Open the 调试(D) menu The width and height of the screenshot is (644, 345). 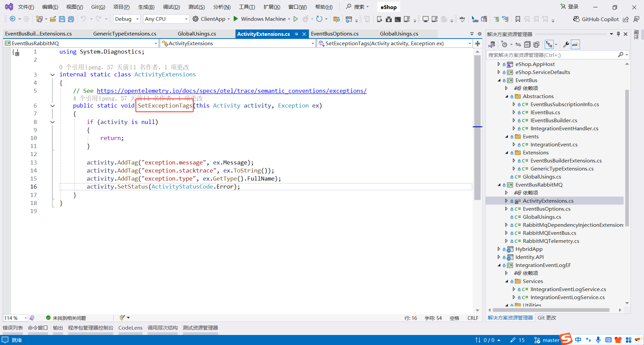[x=171, y=7]
